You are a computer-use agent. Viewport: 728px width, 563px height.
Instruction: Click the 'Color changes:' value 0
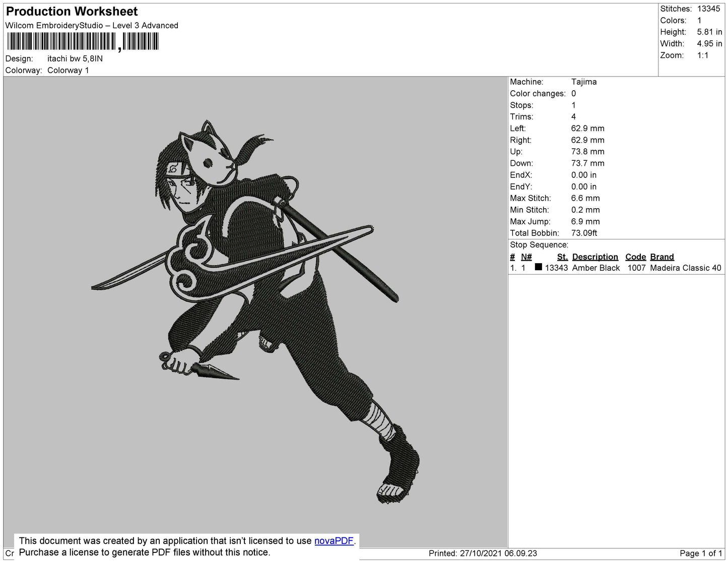pyautogui.click(x=573, y=93)
